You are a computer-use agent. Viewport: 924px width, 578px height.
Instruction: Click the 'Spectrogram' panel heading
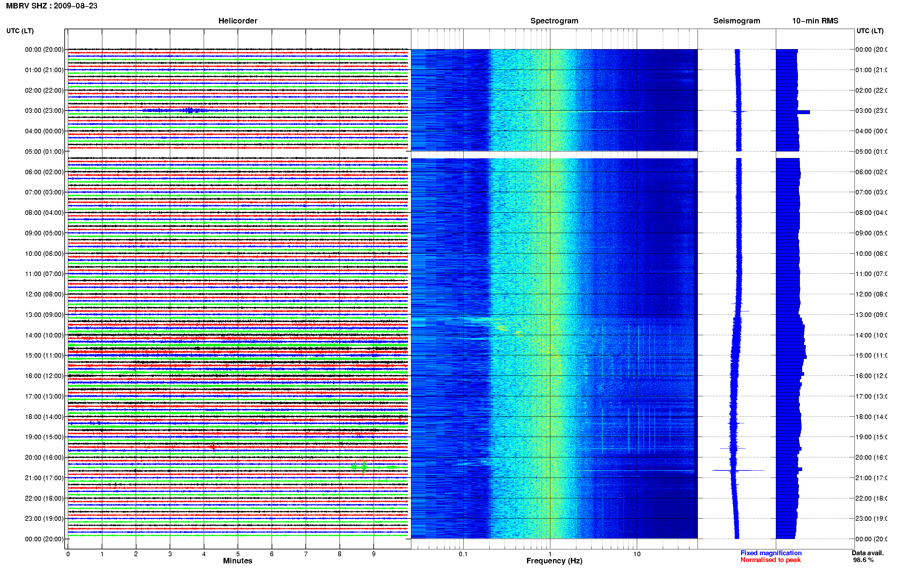(554, 21)
